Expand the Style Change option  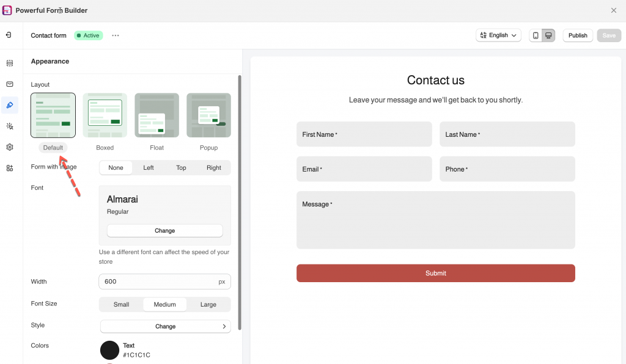(x=165, y=326)
